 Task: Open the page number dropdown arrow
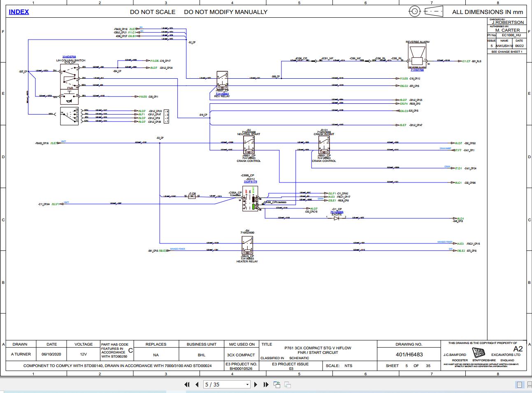pos(247,385)
